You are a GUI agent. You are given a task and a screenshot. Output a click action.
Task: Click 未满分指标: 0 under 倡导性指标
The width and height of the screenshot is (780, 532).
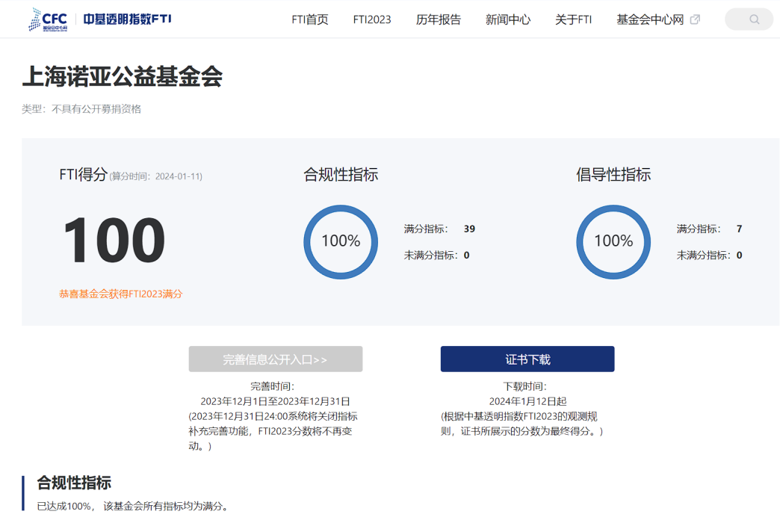(709, 256)
